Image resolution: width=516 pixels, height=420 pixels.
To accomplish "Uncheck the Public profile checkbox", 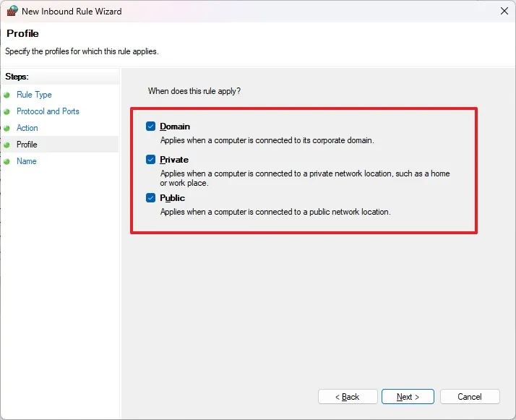I will [151, 198].
